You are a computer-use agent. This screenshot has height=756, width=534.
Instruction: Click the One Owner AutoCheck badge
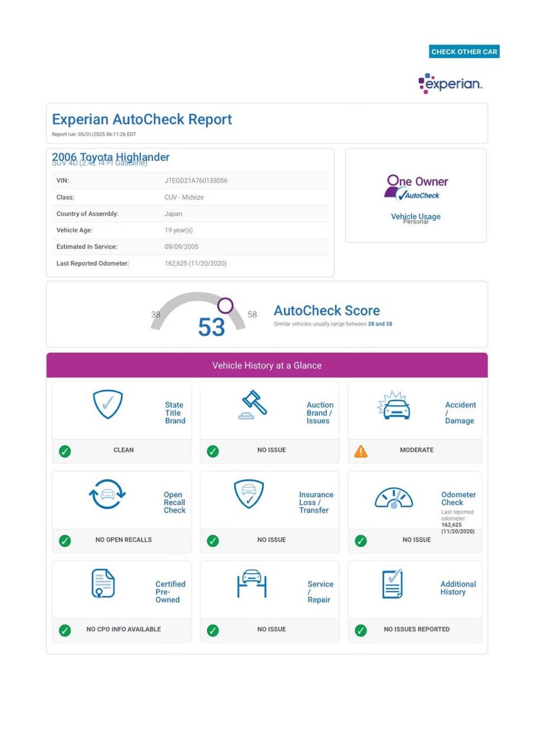(416, 187)
